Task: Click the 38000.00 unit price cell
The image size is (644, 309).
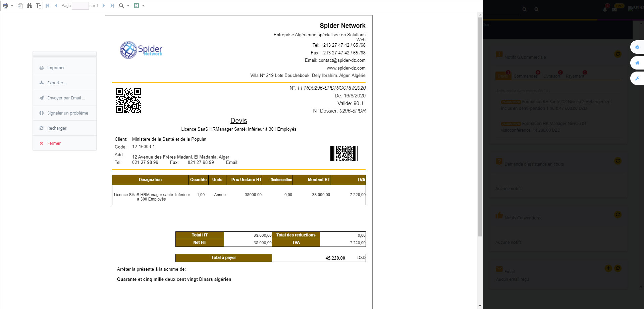Action: click(253, 195)
